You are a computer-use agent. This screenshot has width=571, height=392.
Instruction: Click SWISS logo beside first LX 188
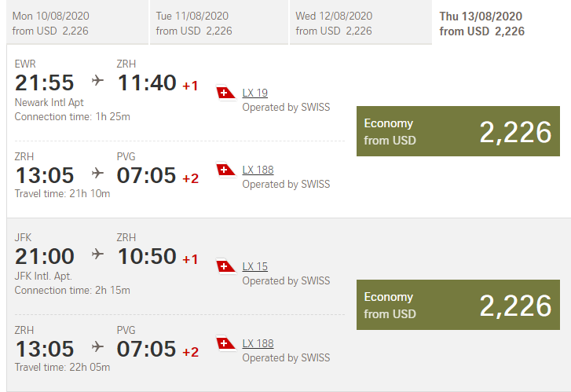(226, 170)
